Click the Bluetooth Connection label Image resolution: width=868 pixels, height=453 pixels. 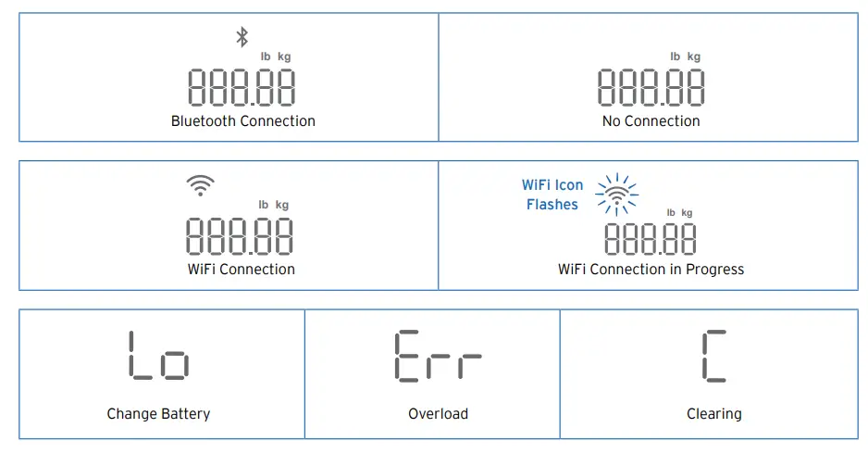[x=243, y=121]
